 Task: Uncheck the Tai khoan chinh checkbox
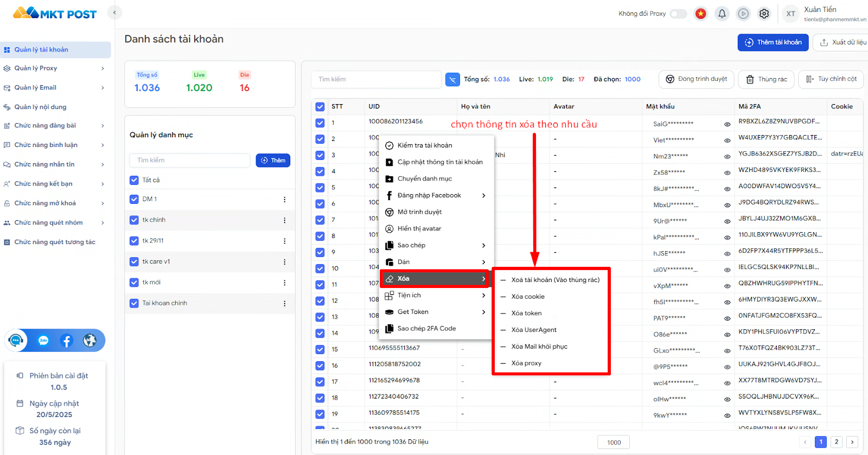[134, 303]
